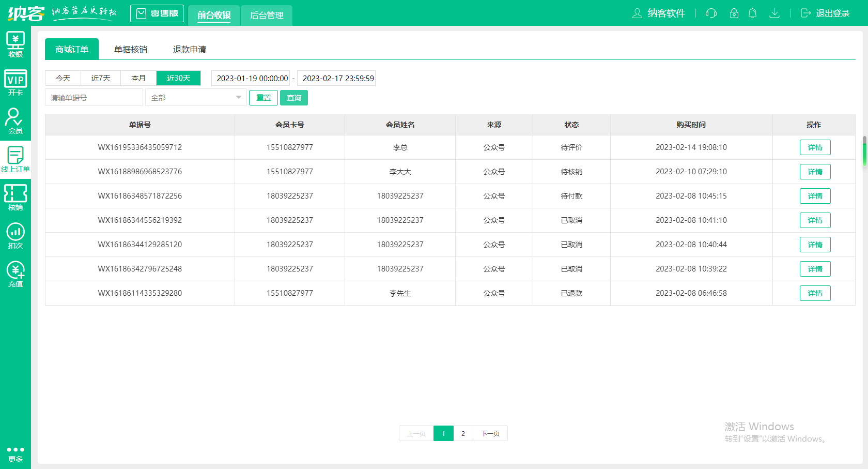Open the 扣次 sidebar icon
This screenshot has height=469, width=868.
(x=15, y=236)
